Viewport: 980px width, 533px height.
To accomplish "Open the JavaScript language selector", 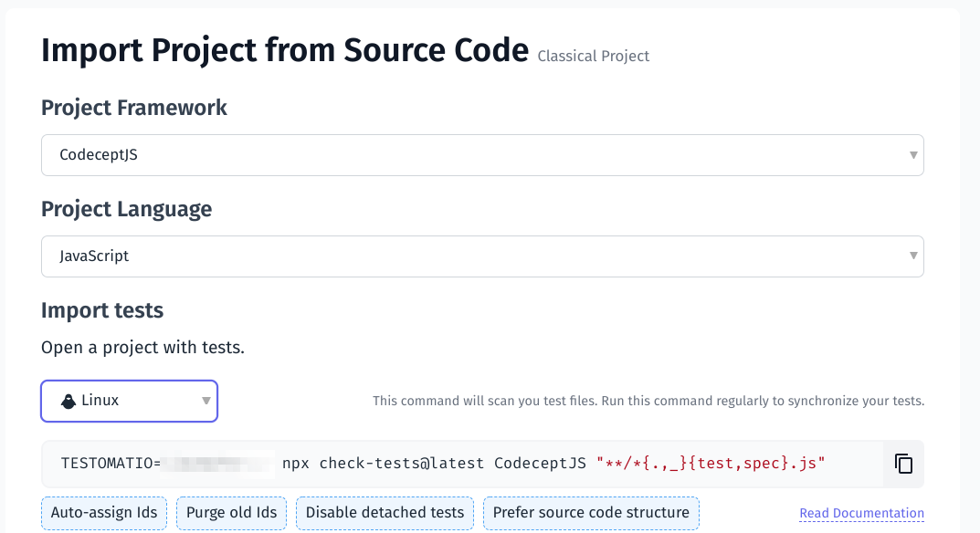I will coord(482,256).
